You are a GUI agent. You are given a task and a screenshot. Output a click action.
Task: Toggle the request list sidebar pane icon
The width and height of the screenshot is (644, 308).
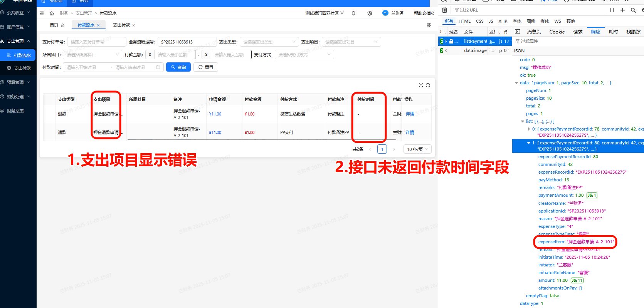(518, 32)
